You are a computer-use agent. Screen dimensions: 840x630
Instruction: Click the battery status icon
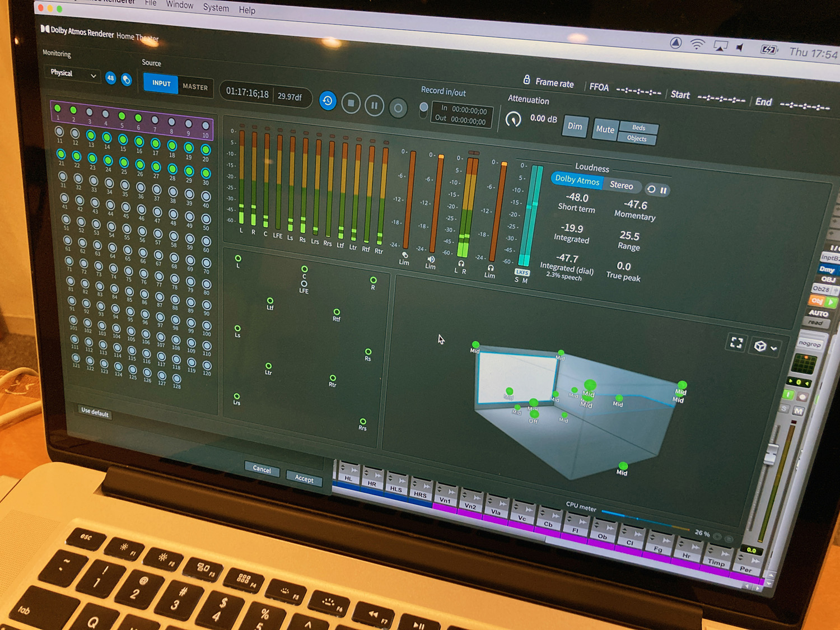[x=769, y=50]
